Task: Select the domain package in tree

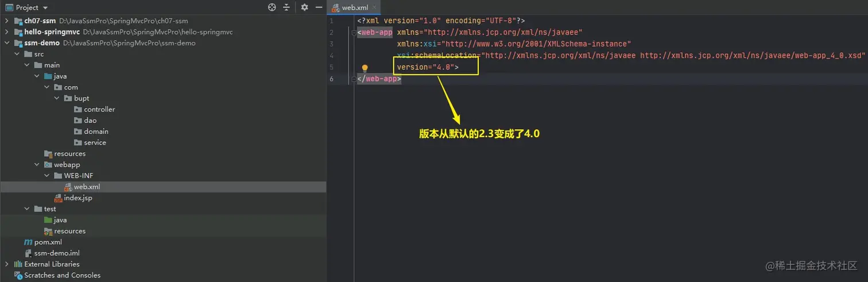Action: coord(96,132)
